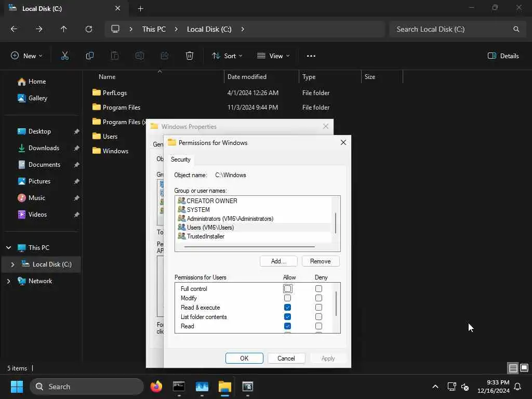
Task: Go forward with the right arrow
Action: tap(39, 29)
